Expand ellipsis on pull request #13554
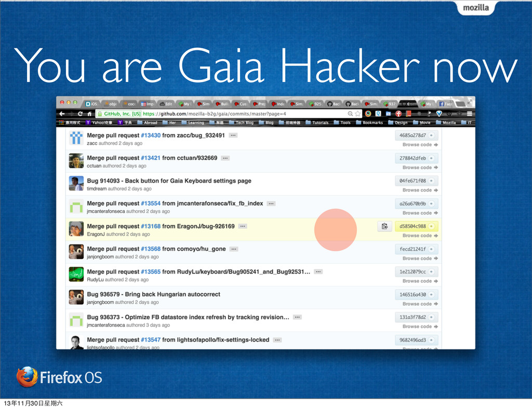Viewport: 532px width, 409px height. (271, 203)
